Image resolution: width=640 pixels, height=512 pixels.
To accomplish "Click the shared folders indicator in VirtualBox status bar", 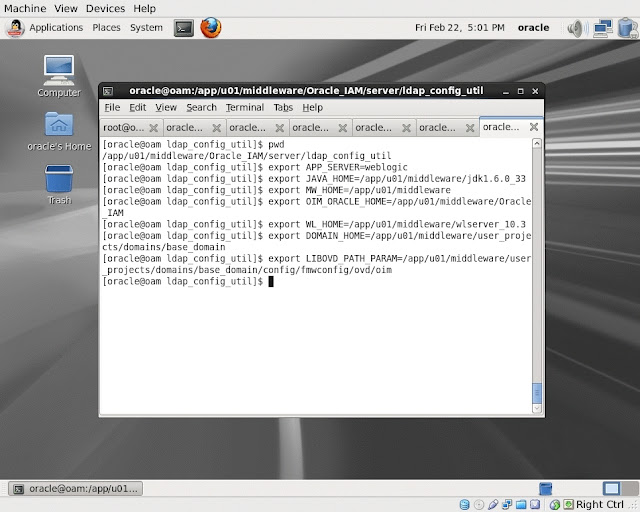I will point(521,505).
